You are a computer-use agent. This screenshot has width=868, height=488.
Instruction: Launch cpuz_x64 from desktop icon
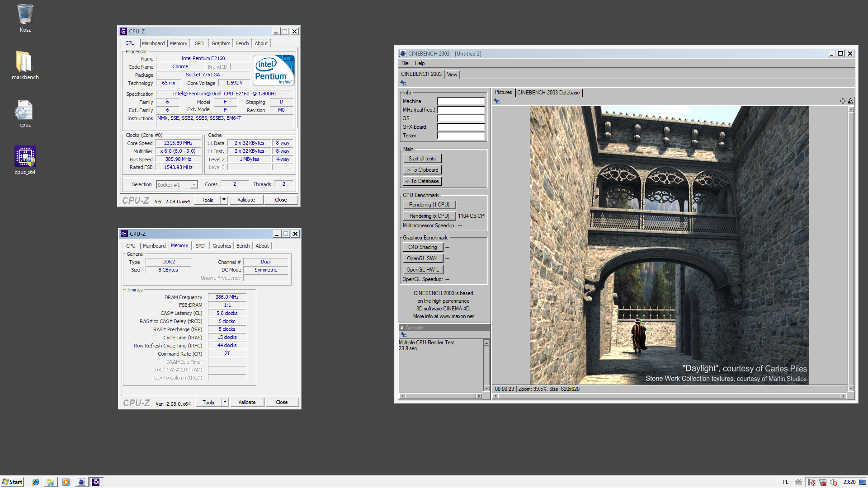coord(25,160)
